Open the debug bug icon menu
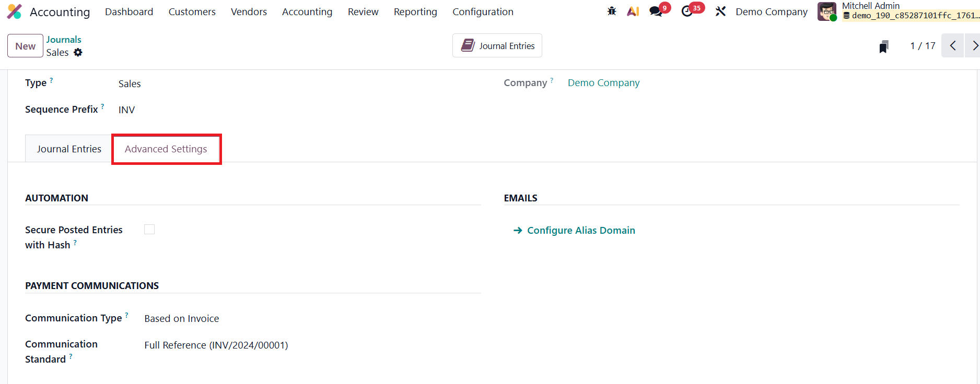 (x=612, y=11)
